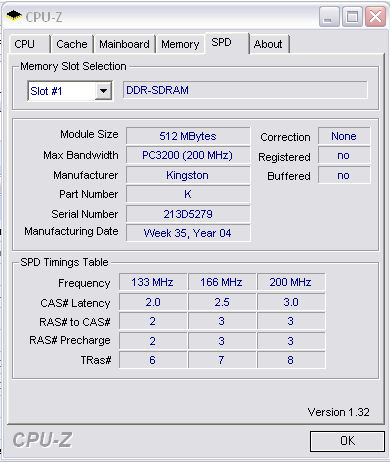Select serial number 213D5279

click(x=188, y=214)
